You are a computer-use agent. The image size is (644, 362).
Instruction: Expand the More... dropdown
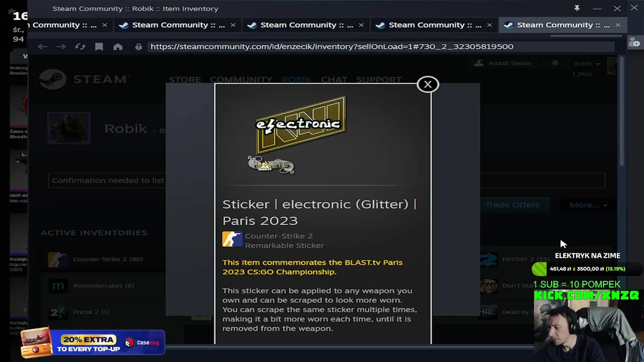[x=588, y=205]
